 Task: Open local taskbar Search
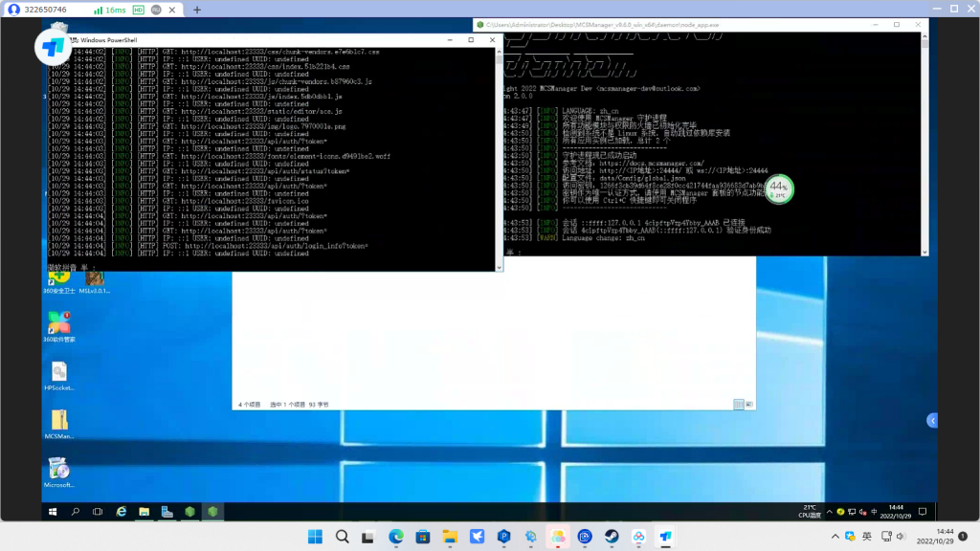coord(342,537)
